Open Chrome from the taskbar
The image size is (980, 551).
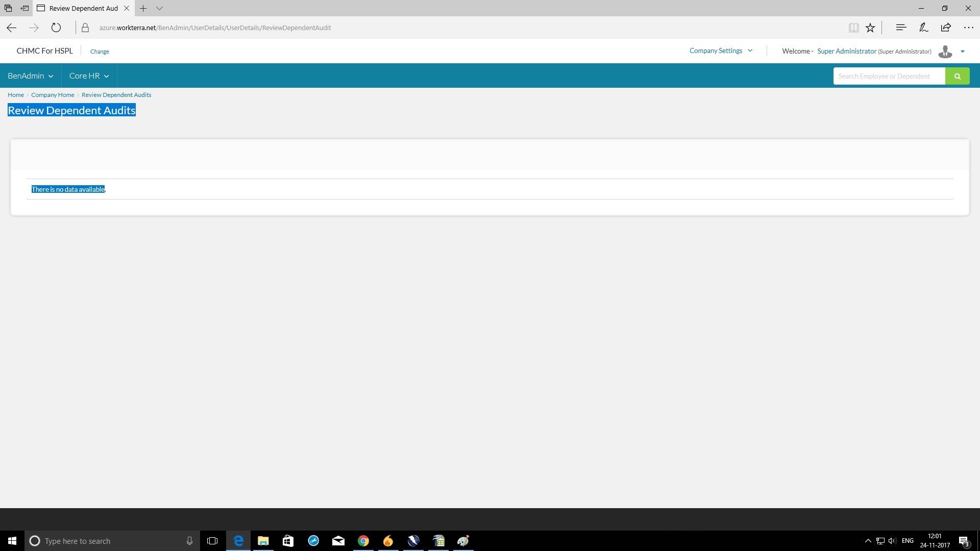coord(363,541)
